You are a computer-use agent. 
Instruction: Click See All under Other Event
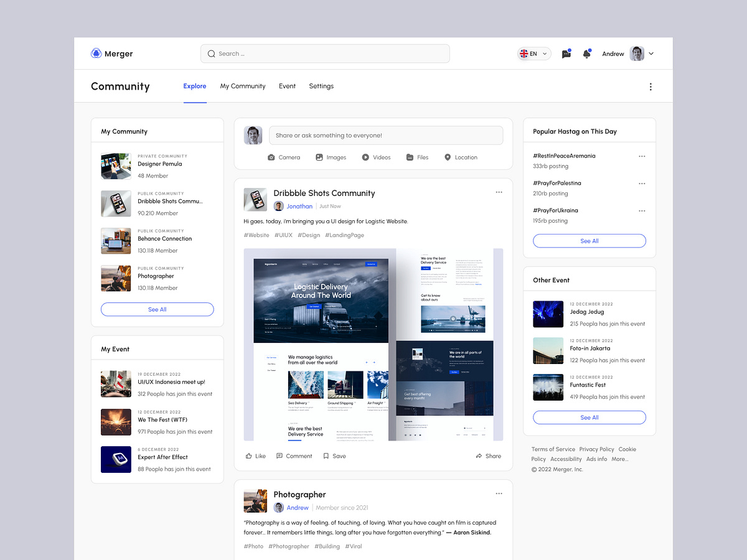point(590,418)
